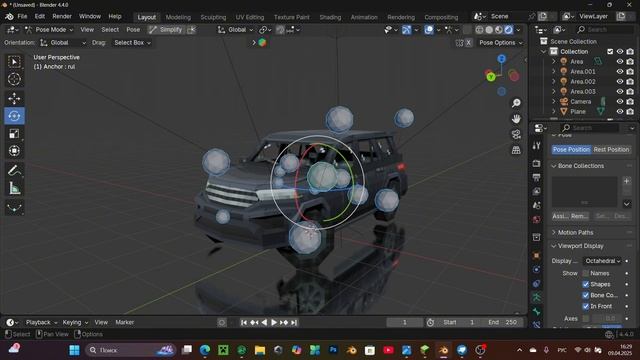Switch to the Sculpting workspace tab

point(213,17)
